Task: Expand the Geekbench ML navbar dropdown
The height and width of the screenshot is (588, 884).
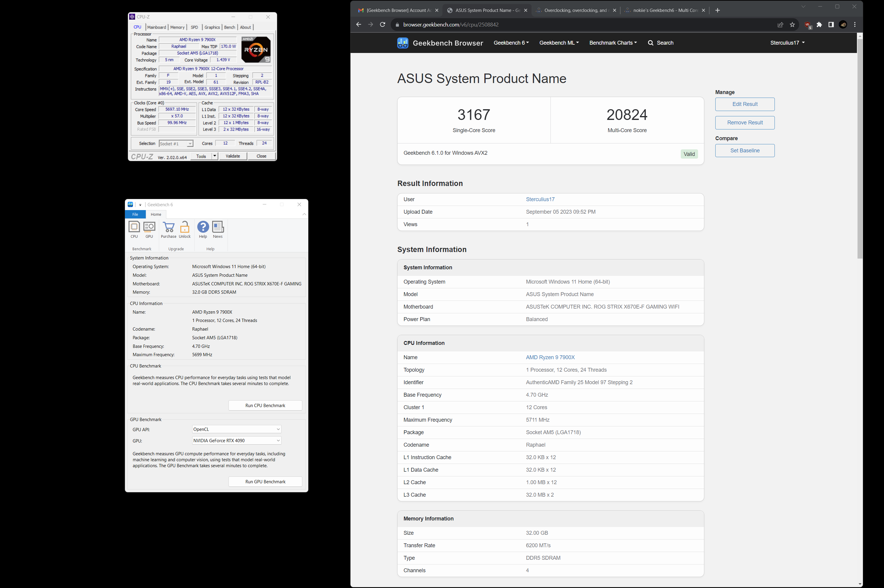Action: [x=559, y=43]
